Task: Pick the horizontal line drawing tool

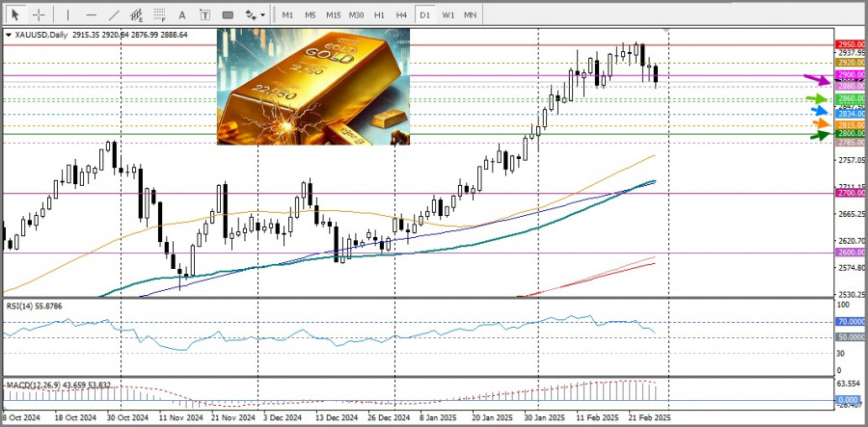Action: coord(91,14)
